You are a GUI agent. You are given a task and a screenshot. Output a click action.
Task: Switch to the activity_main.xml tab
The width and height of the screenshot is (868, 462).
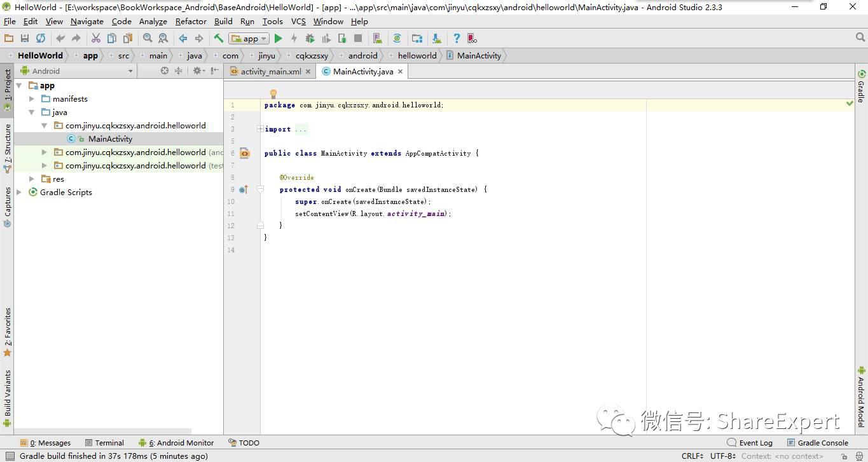pos(270,72)
